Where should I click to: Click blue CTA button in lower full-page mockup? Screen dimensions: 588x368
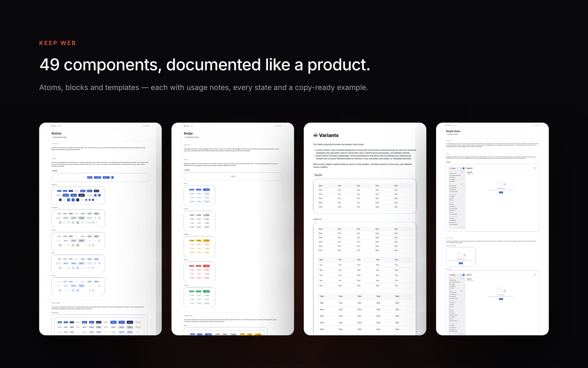tap(501, 299)
